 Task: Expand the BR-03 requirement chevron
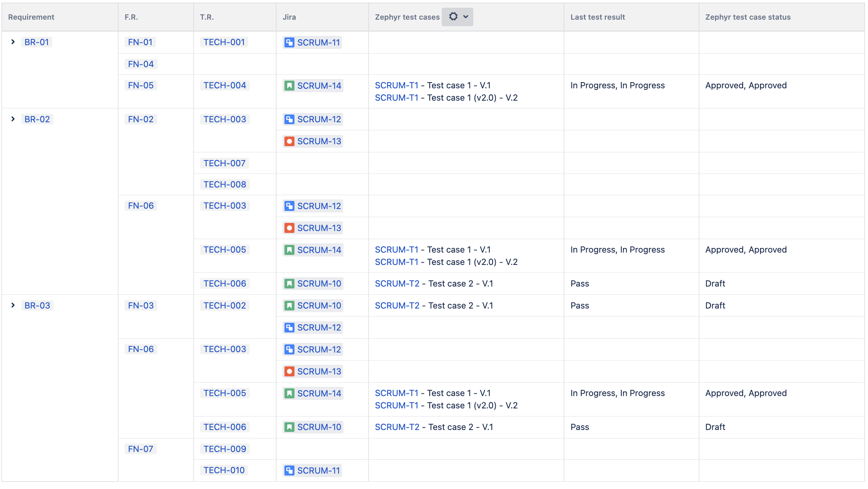13,305
